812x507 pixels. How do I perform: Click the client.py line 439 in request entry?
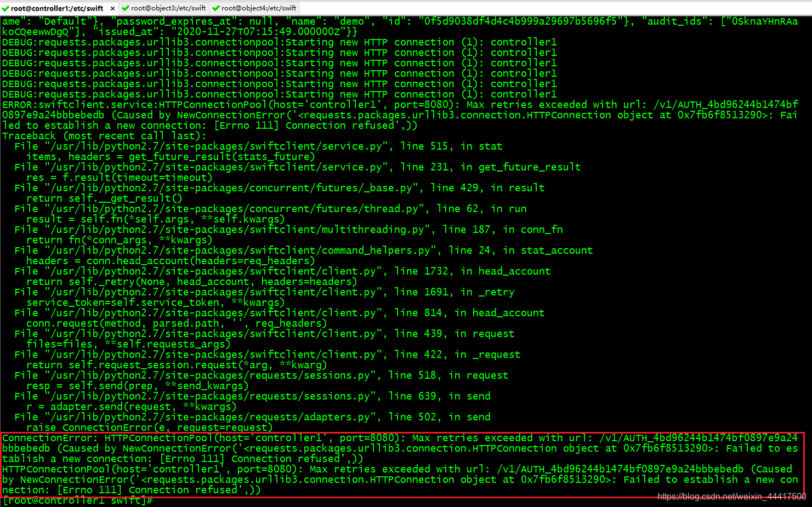click(x=264, y=334)
